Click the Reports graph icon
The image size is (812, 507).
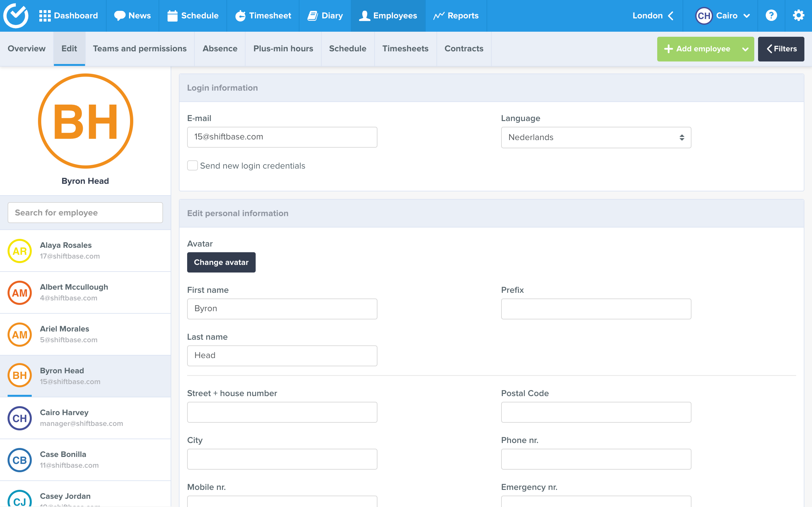click(x=439, y=16)
